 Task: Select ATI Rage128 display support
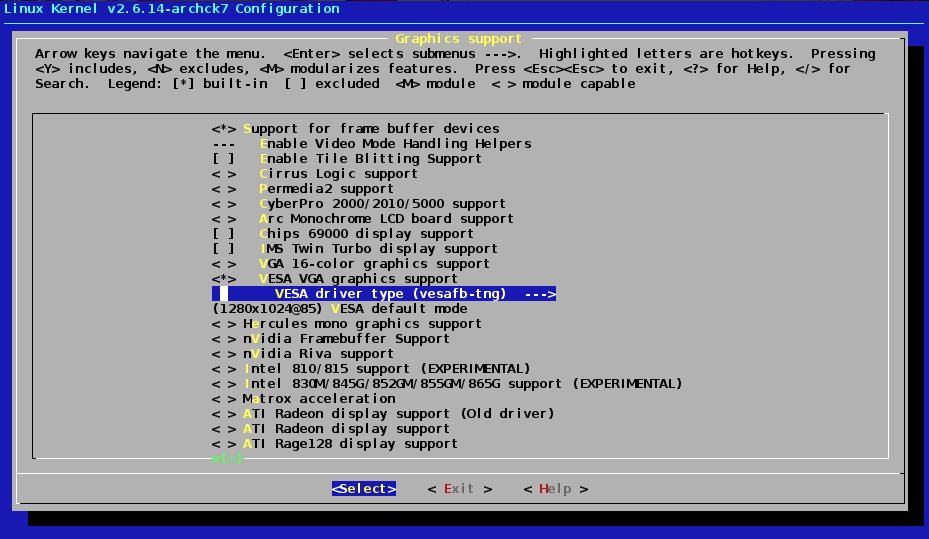point(349,444)
